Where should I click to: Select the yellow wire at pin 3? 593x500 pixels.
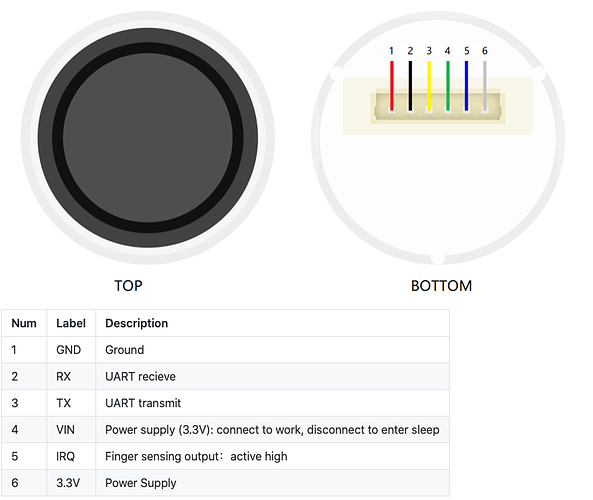click(x=429, y=85)
